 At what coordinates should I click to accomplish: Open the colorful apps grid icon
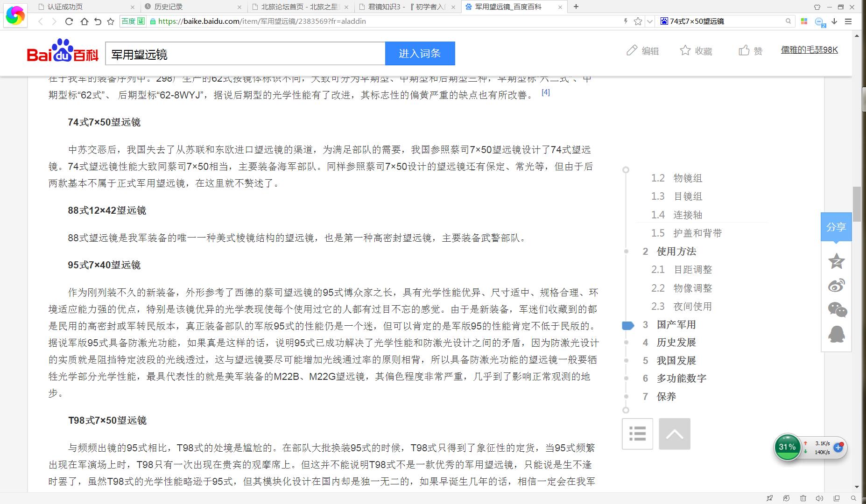click(804, 21)
